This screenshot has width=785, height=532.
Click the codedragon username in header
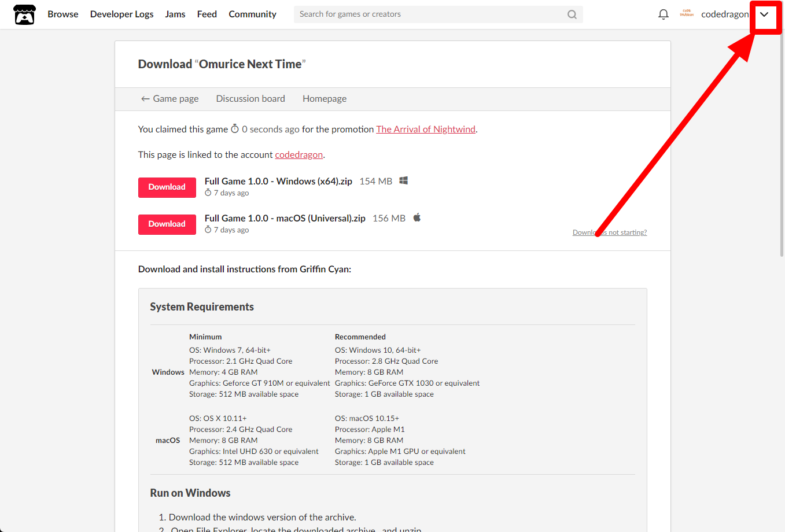725,14
